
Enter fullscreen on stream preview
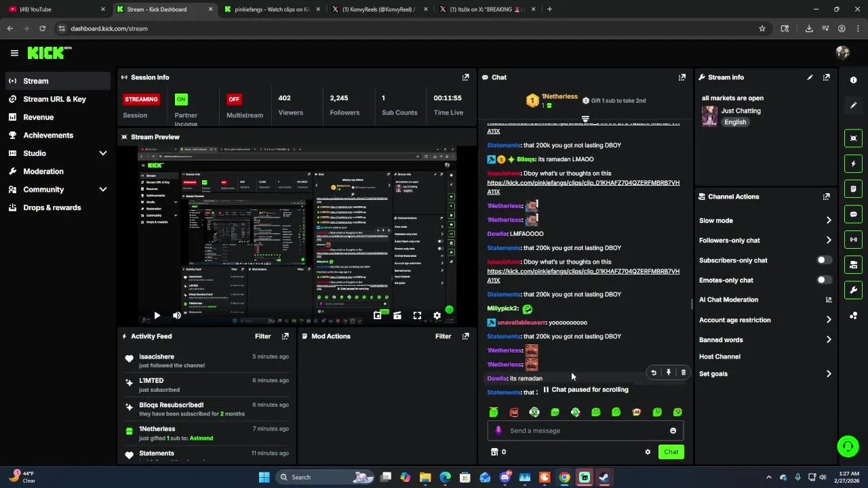tap(417, 315)
